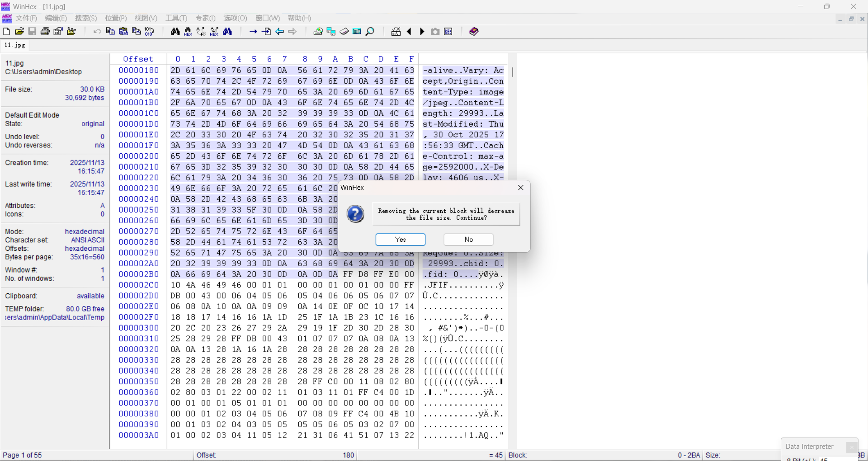The width and height of the screenshot is (868, 461).
Task: Open the 搜索(S) menu
Action: coord(86,18)
